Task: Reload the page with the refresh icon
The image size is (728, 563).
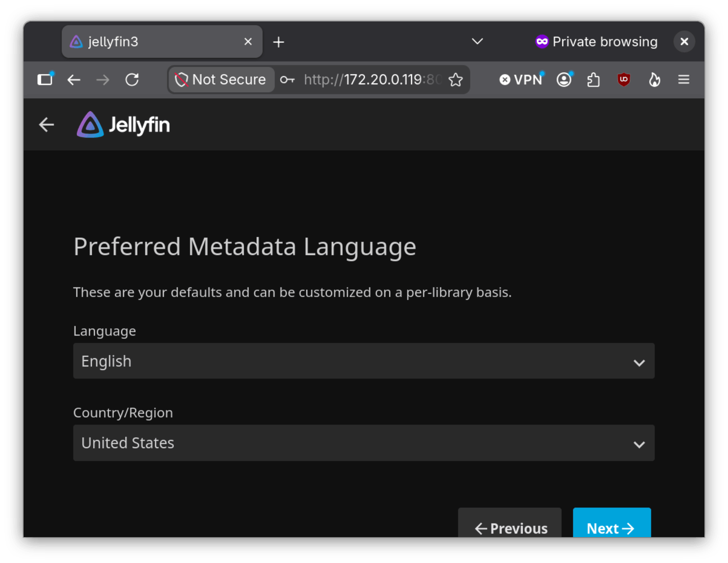Action: click(132, 80)
